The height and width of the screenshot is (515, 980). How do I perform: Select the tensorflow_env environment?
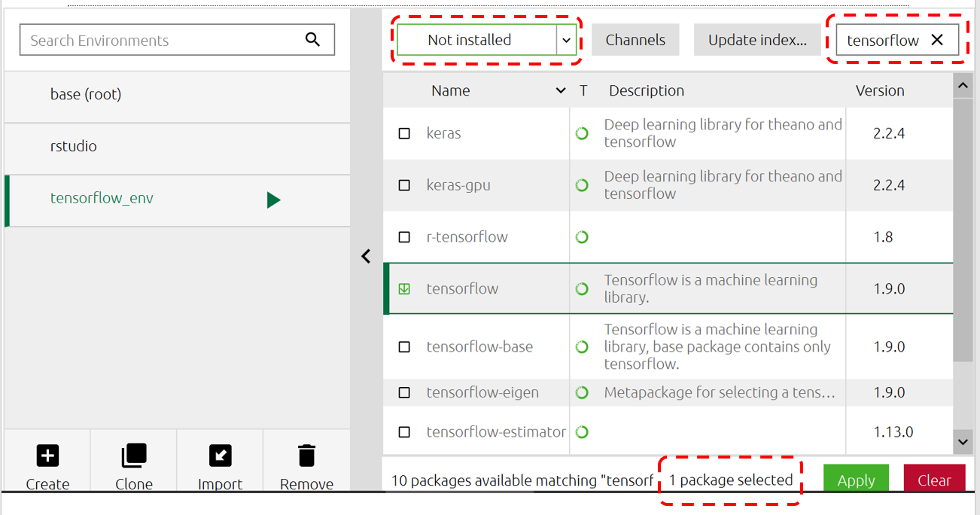[178, 201]
